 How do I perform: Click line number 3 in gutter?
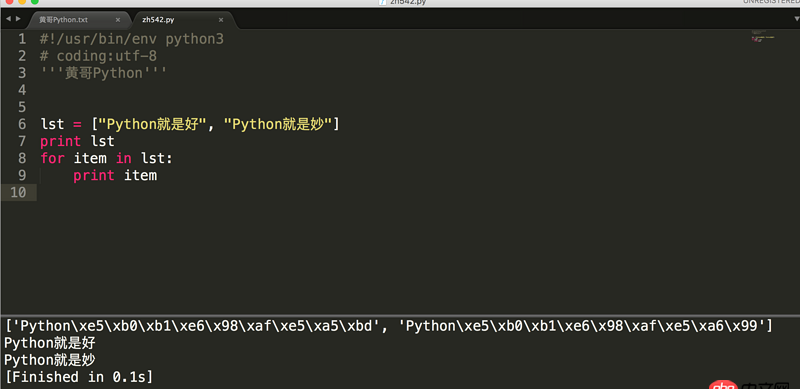[21, 73]
